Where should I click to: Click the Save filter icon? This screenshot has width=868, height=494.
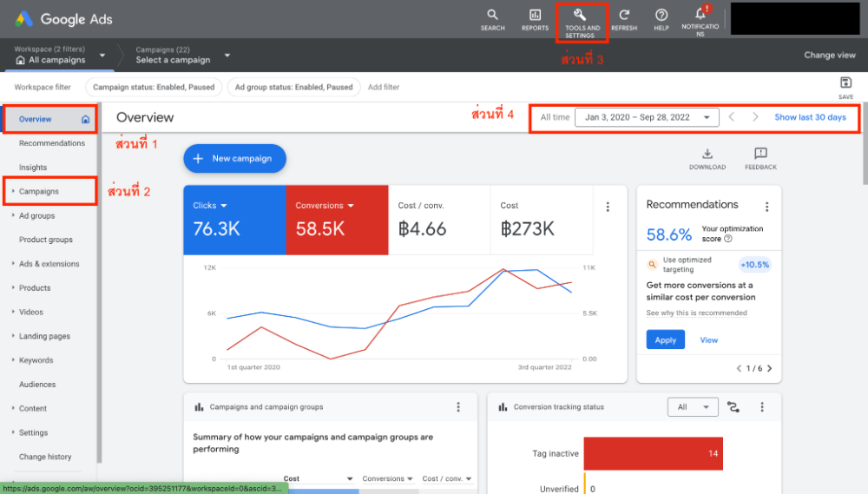[x=845, y=83]
